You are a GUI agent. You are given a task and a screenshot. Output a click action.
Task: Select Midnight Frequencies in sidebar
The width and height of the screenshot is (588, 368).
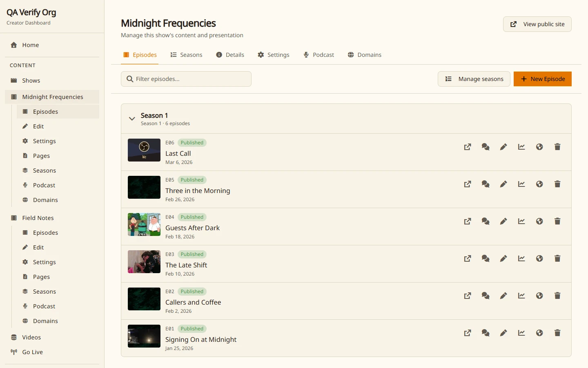pos(52,97)
